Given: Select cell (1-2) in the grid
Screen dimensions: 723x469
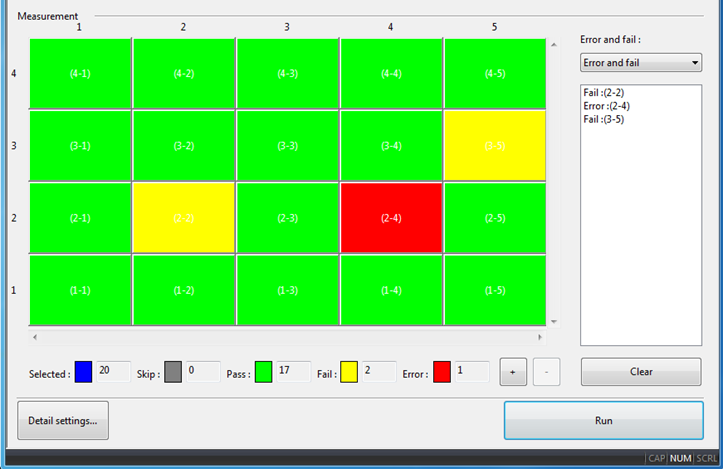Looking at the screenshot, I should click(184, 290).
